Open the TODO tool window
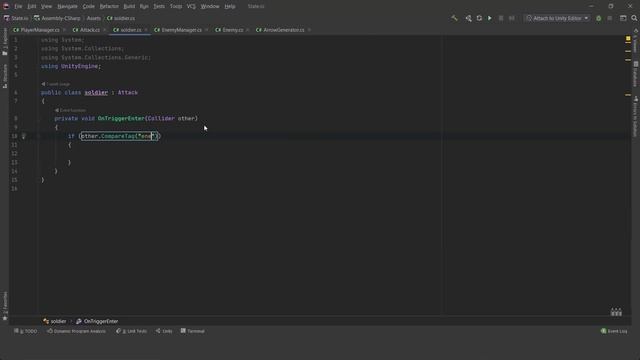This screenshot has width=640, height=360. (x=26, y=331)
